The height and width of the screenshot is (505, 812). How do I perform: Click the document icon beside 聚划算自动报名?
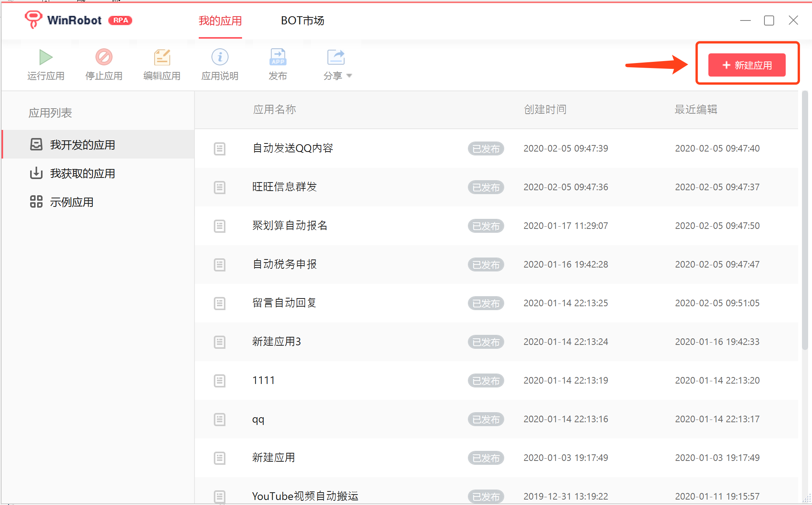pos(220,226)
